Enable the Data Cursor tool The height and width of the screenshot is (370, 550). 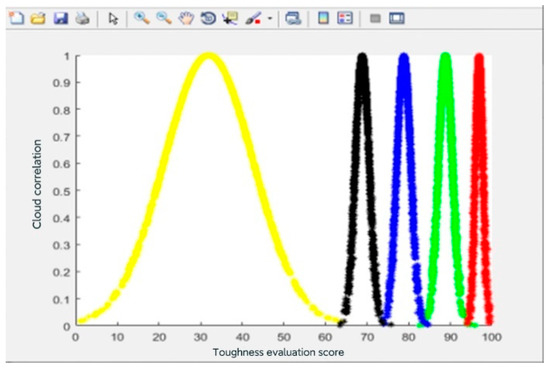click(x=230, y=18)
